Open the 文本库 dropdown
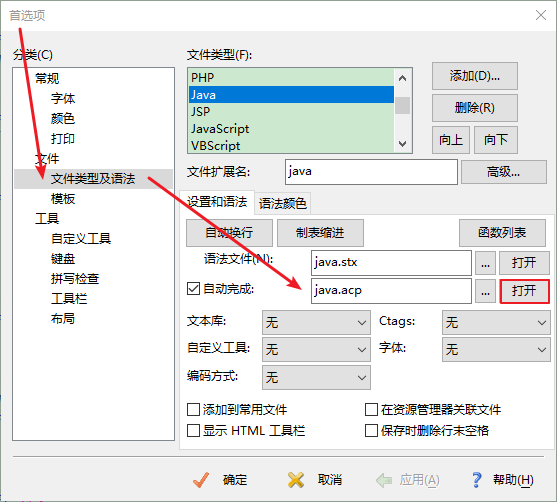Image resolution: width=558 pixels, height=502 pixels. [316, 322]
